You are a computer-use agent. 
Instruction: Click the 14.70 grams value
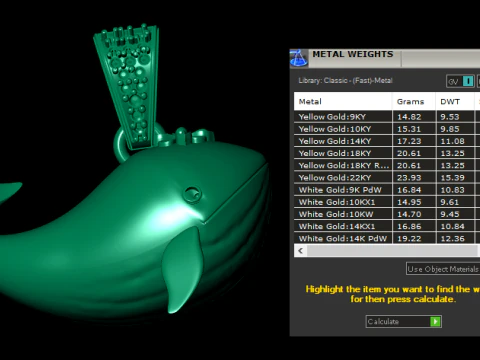pos(409,214)
